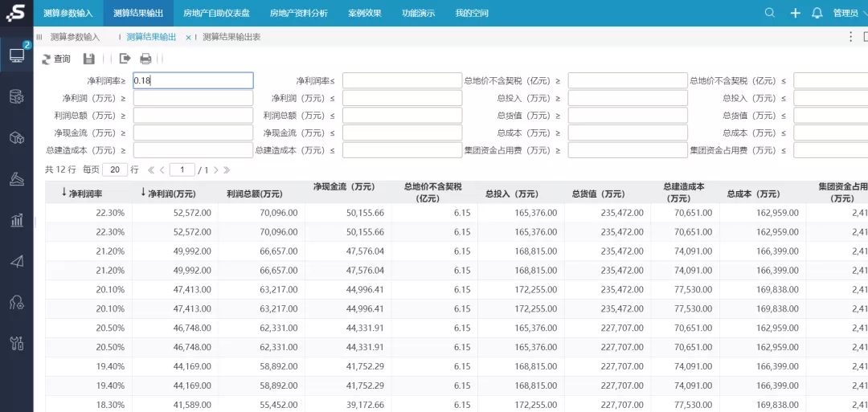Open the 管理员 user dropdown
868x412 pixels.
tap(850, 14)
